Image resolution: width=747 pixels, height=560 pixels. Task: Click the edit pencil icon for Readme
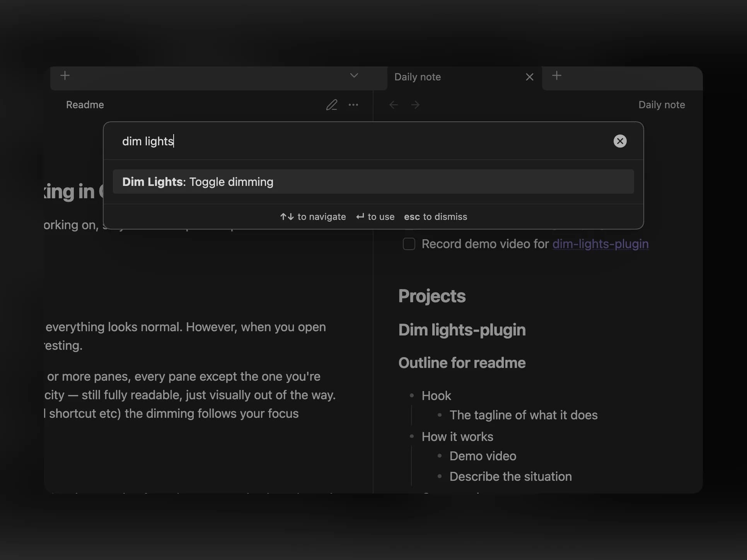coord(332,105)
